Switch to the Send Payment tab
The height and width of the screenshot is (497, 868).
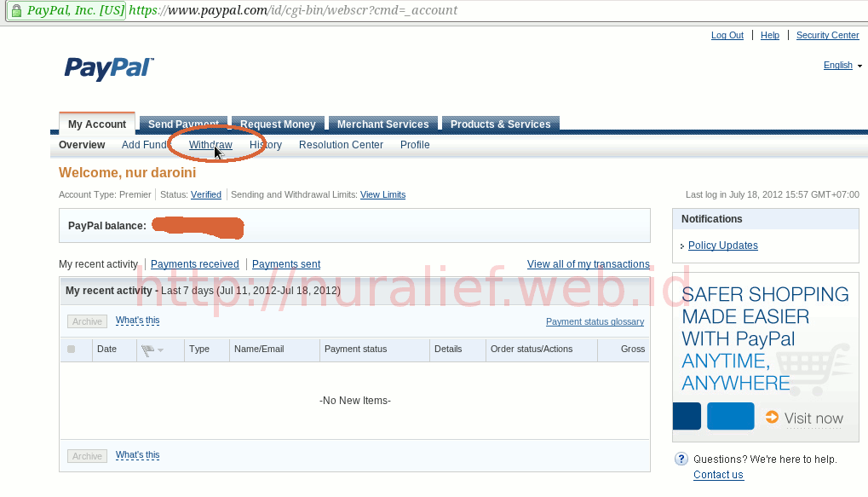(x=183, y=124)
